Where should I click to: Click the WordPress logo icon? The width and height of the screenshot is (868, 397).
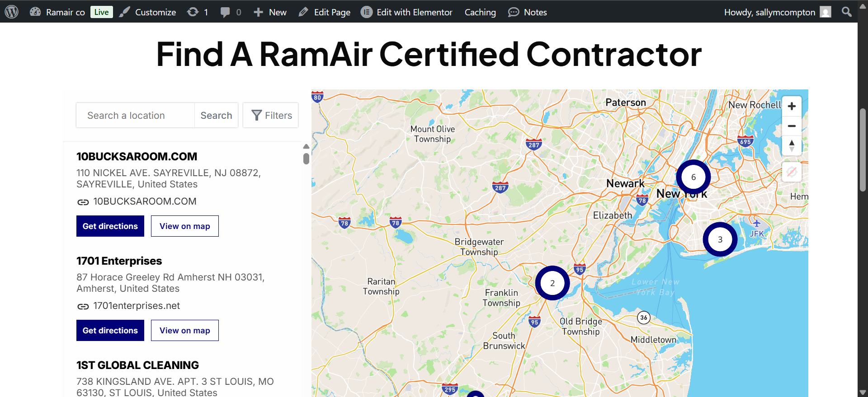[x=11, y=12]
